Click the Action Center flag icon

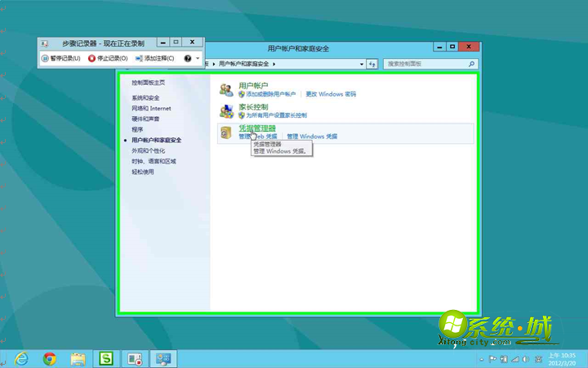pyautogui.click(x=492, y=359)
